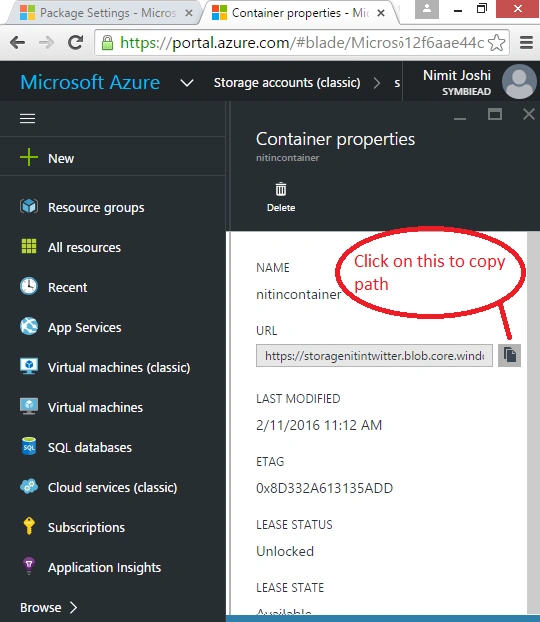Screen dimensions: 540x622
Task: Click the Container properties blade title
Action: click(x=335, y=139)
